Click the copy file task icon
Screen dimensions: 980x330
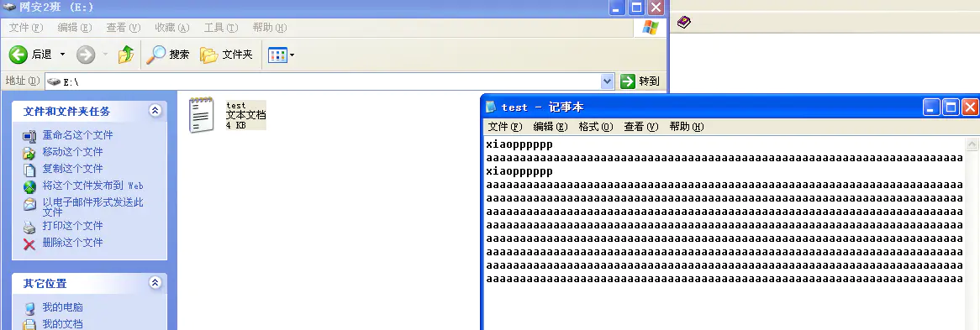[29, 170]
